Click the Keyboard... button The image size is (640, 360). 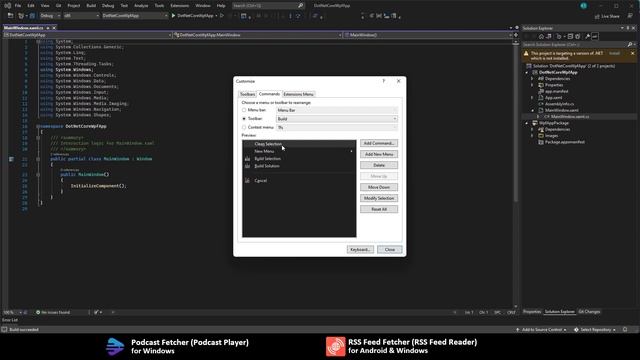pyautogui.click(x=360, y=249)
